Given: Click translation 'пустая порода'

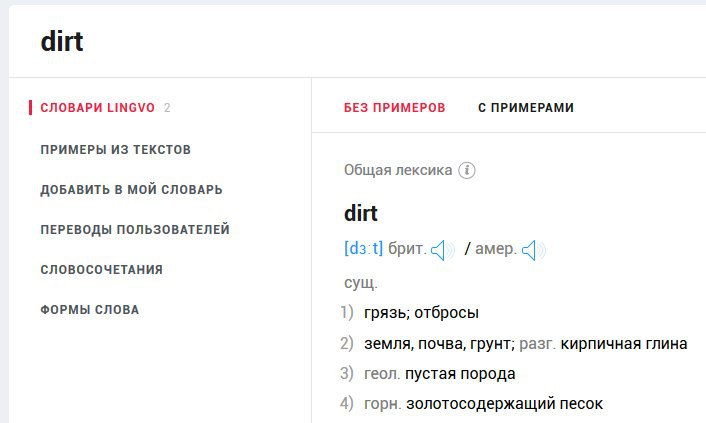Looking at the screenshot, I should coord(460,374).
